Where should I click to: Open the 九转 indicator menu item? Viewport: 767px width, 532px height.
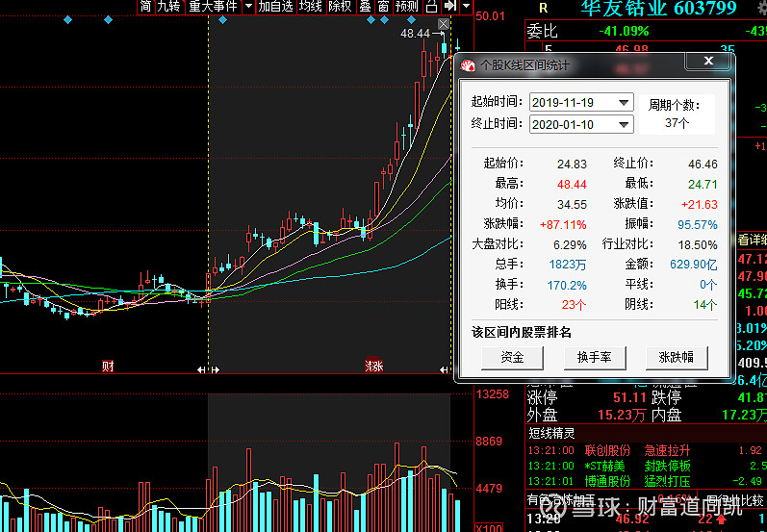pos(170,7)
